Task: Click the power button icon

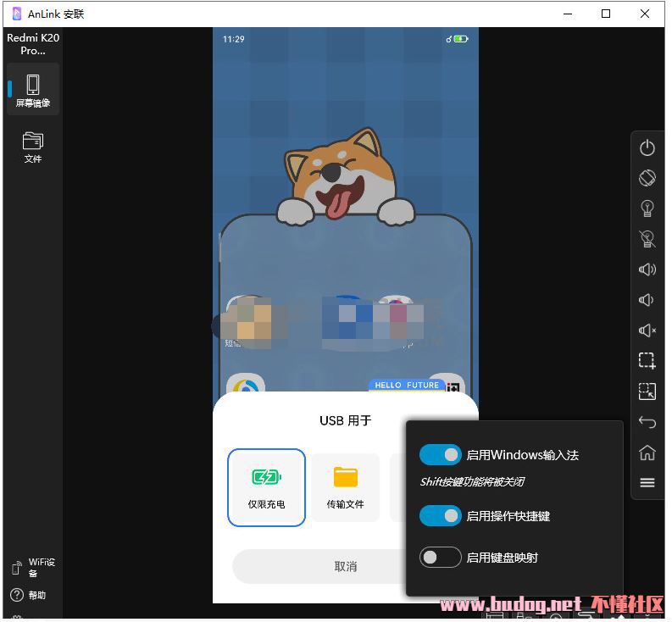Action: pyautogui.click(x=647, y=148)
